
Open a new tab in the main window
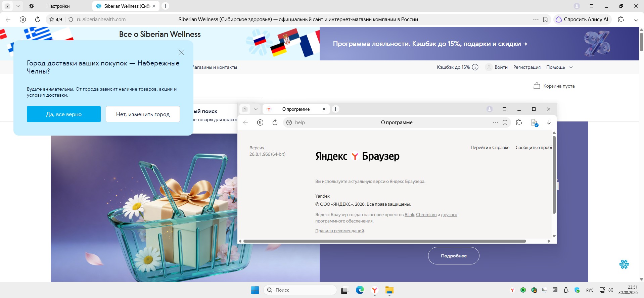[165, 6]
